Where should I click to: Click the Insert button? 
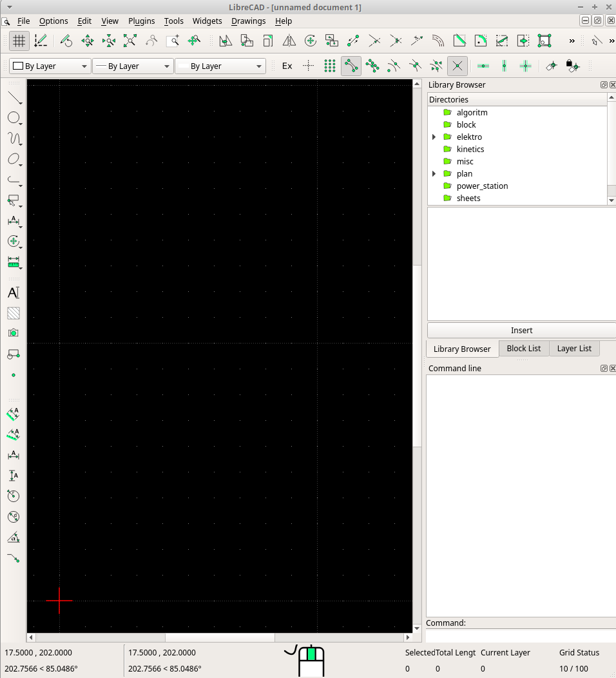[521, 330]
